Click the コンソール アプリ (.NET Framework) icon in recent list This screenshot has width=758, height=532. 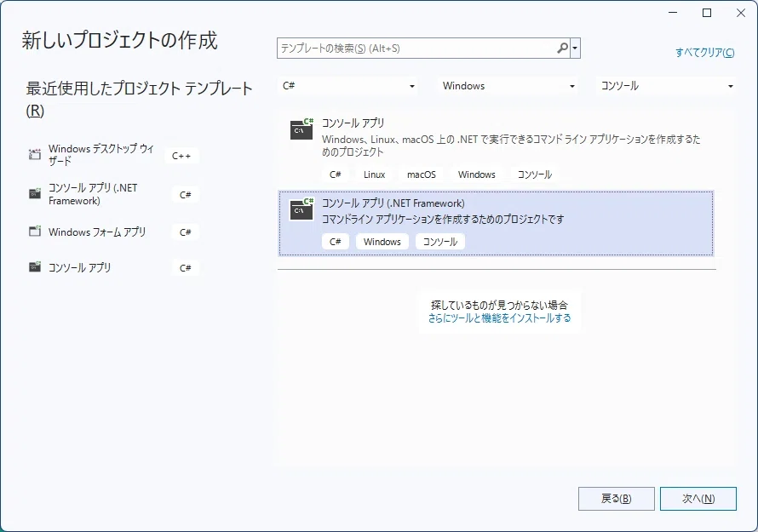[35, 194]
